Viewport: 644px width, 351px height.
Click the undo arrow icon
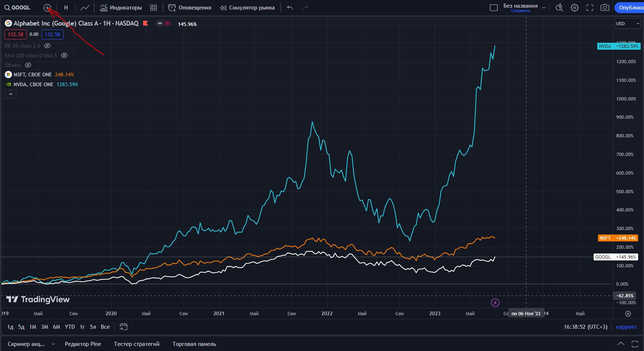coord(290,8)
